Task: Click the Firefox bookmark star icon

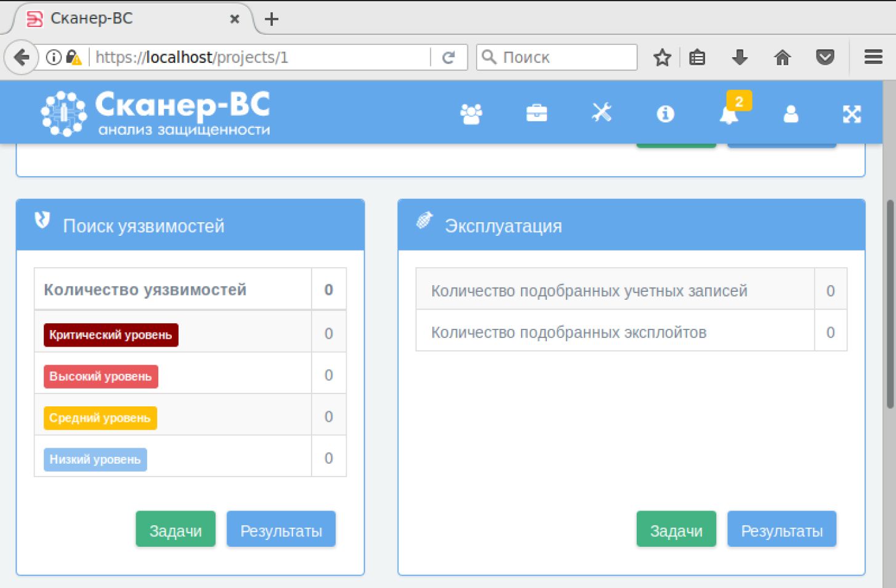Action: [x=662, y=58]
